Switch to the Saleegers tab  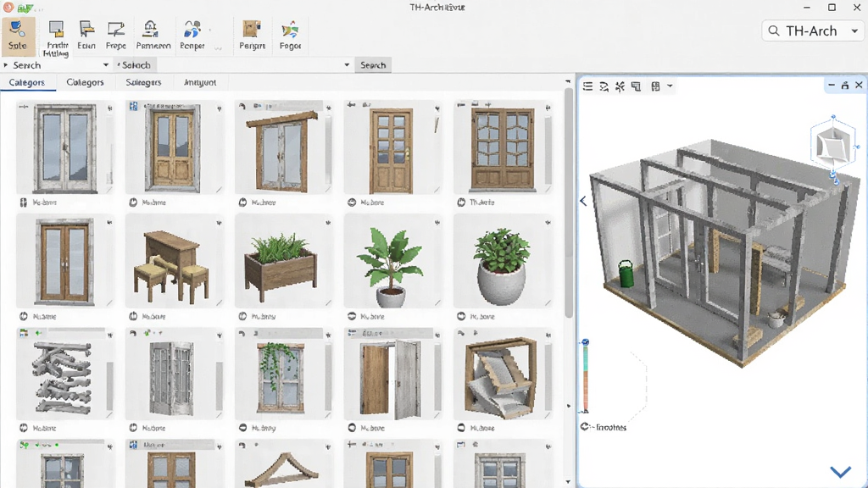click(x=143, y=82)
